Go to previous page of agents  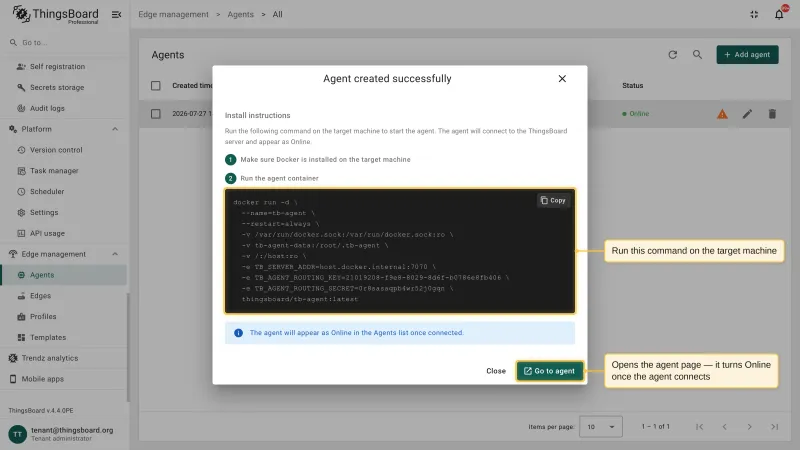(724, 427)
